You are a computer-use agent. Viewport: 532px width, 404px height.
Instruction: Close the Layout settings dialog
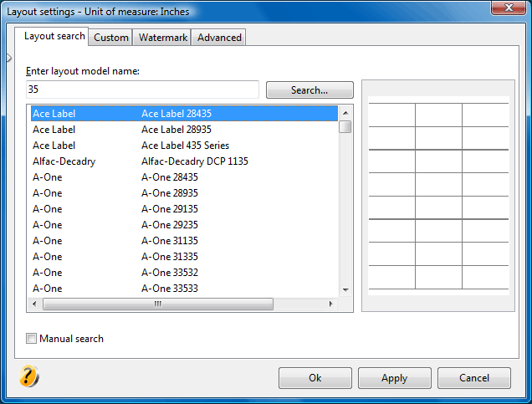click(509, 8)
